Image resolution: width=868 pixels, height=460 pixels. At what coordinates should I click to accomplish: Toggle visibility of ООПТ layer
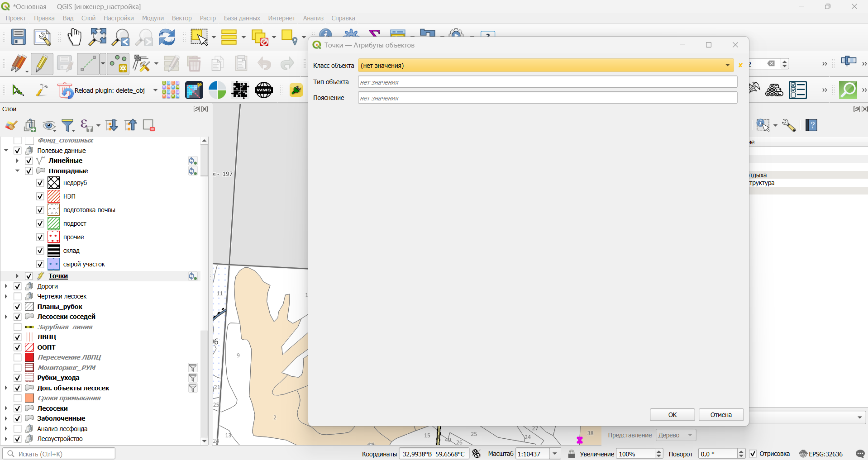[x=18, y=347]
